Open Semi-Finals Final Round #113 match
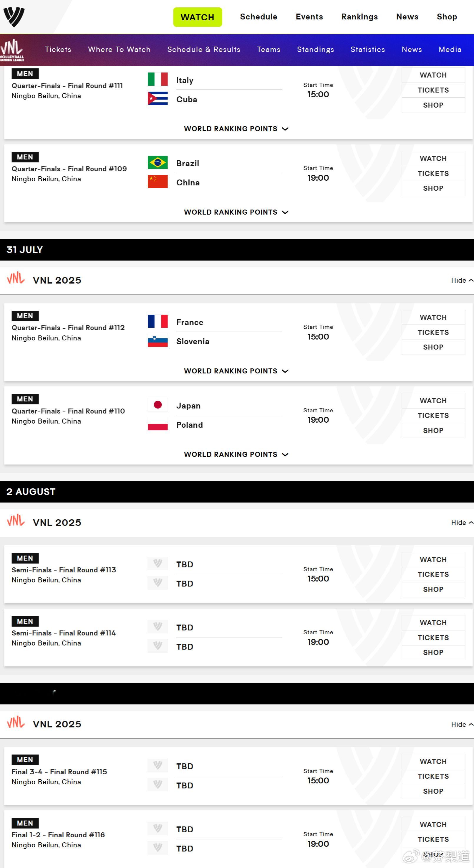The image size is (474, 868). coord(64,570)
